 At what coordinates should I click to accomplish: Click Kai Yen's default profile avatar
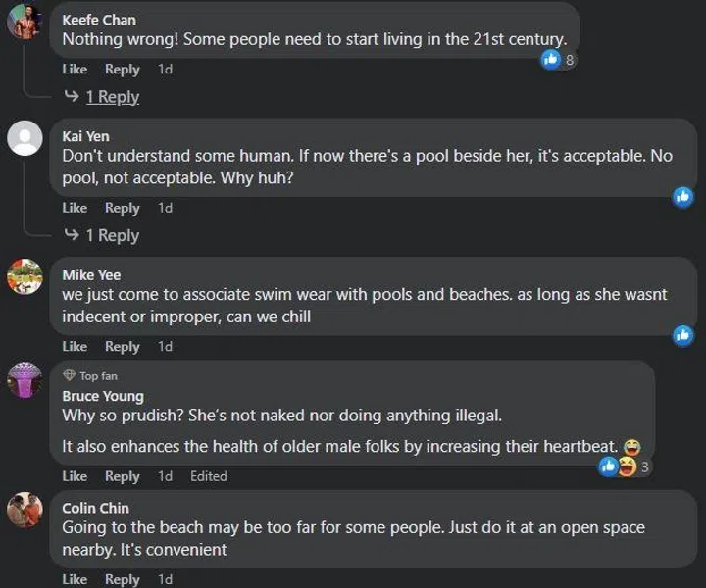25,137
